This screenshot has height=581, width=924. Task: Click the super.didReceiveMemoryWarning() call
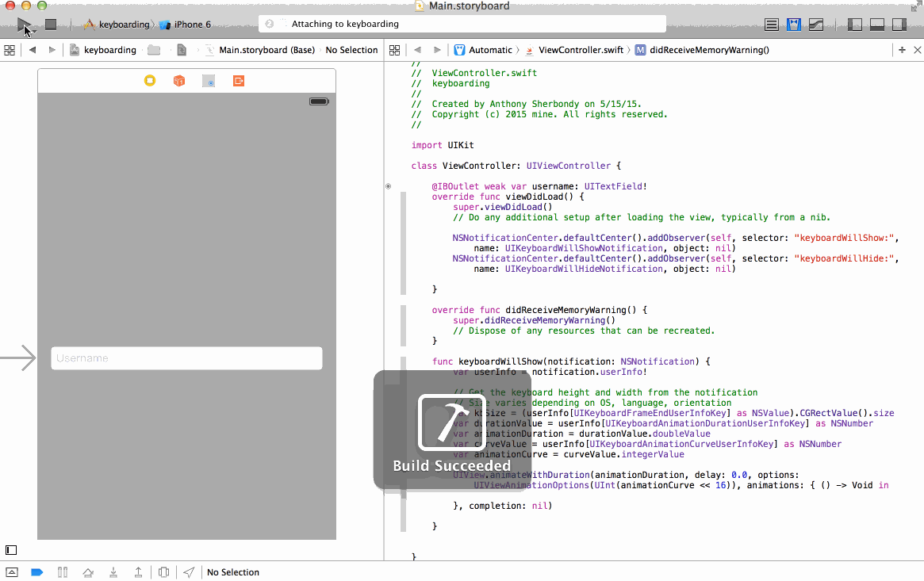pos(534,320)
